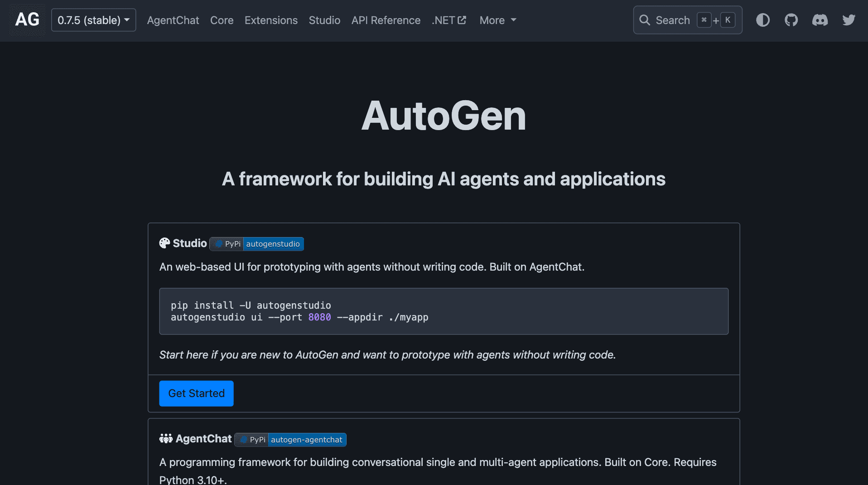Expand the More navigation dropdown

click(497, 20)
